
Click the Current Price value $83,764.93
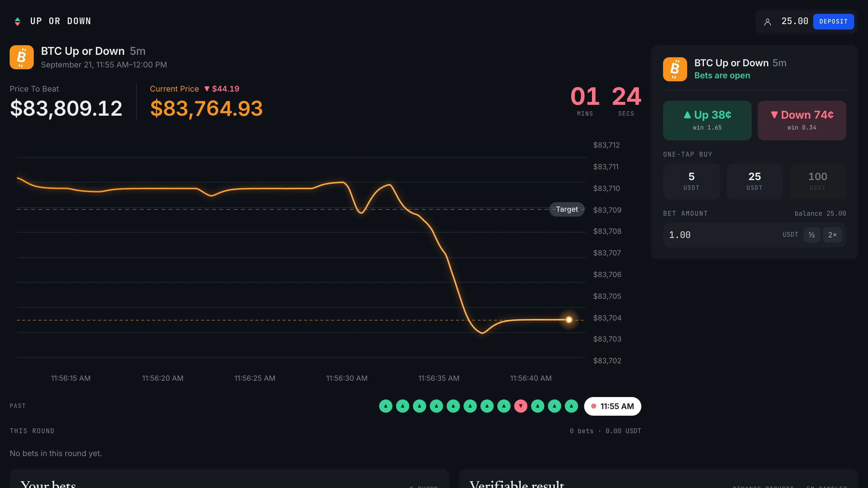coord(206,108)
